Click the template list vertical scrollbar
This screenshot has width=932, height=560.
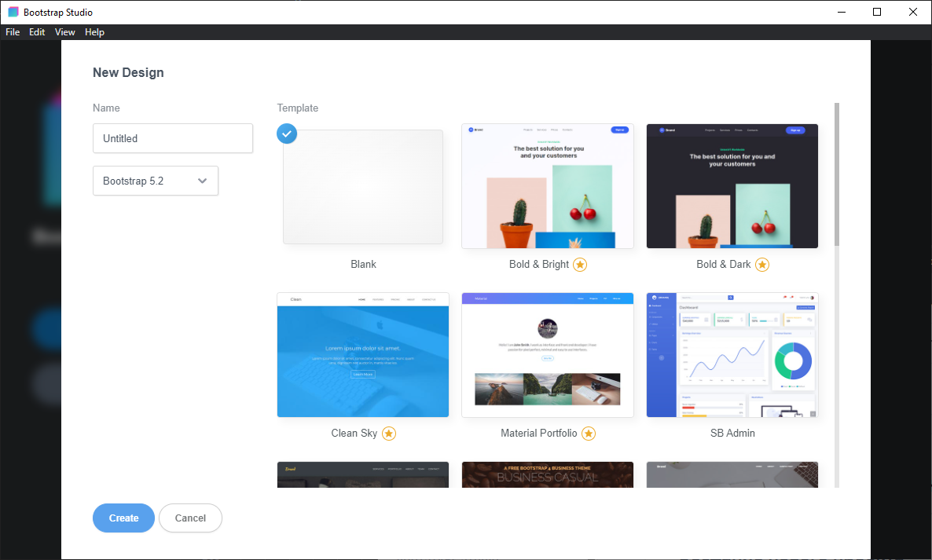(x=836, y=174)
